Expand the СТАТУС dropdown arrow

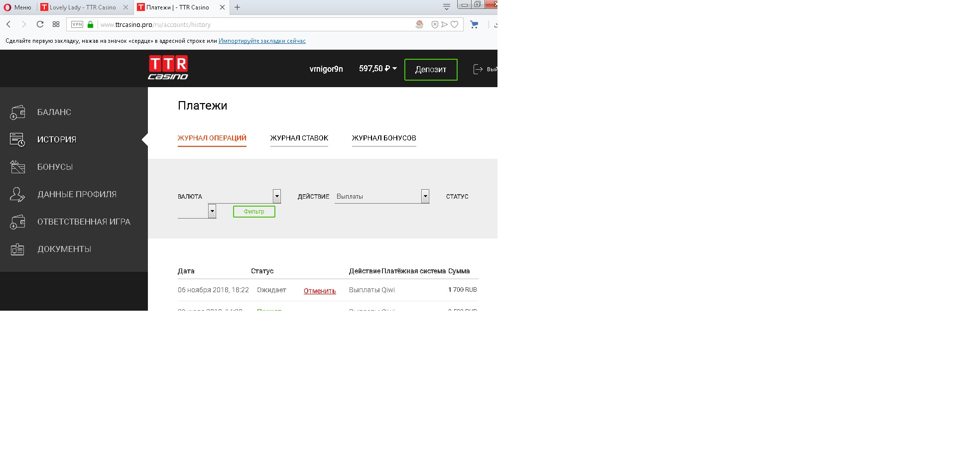coord(212,211)
